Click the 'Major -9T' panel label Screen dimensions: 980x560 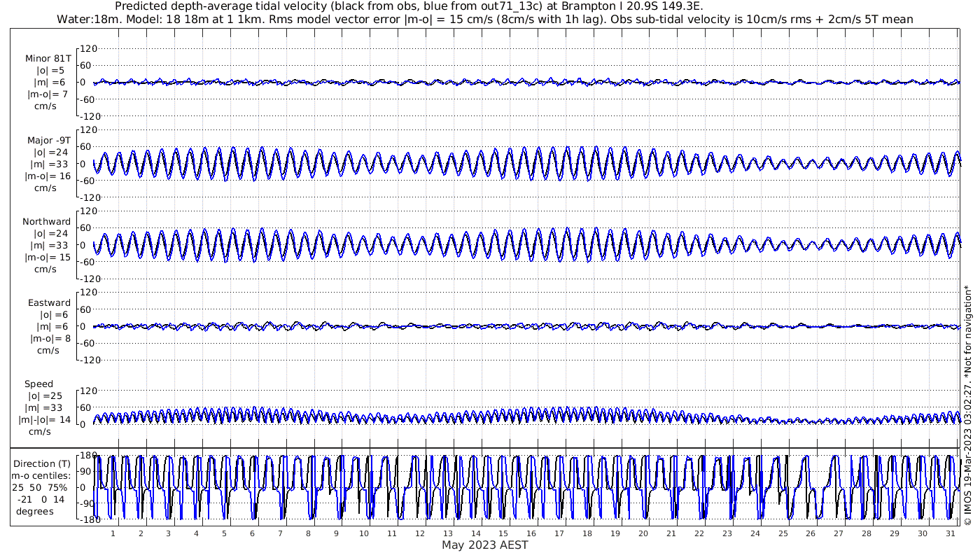[48, 140]
